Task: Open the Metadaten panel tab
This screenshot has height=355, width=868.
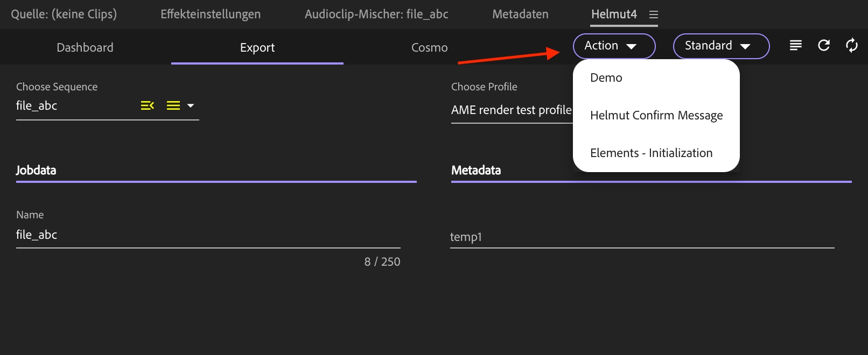Action: pos(520,15)
